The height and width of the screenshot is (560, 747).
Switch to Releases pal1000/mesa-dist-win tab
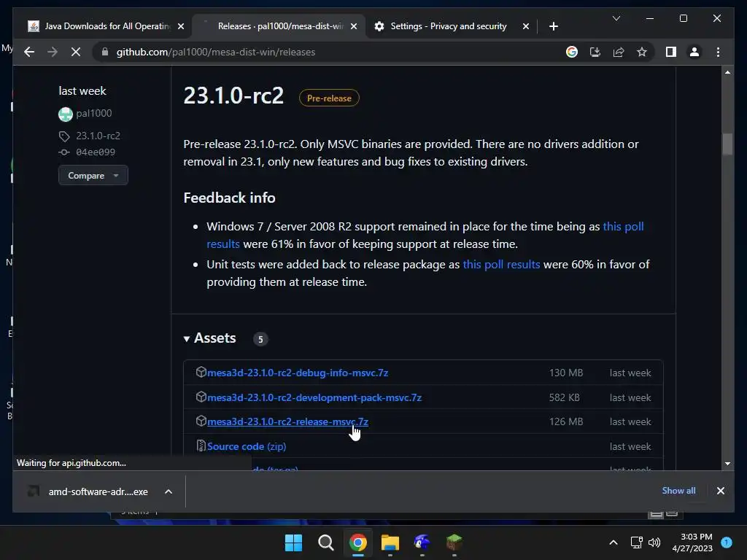tap(279, 26)
